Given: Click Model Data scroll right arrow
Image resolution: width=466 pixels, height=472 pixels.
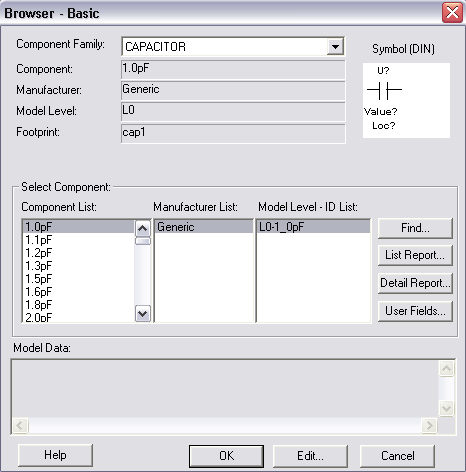Looking at the screenshot, I should click(x=429, y=425).
